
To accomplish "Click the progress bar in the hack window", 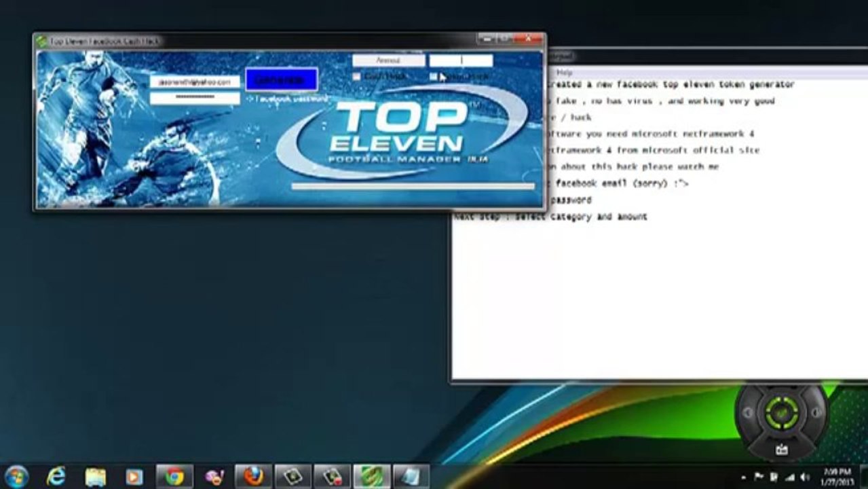I will click(413, 185).
